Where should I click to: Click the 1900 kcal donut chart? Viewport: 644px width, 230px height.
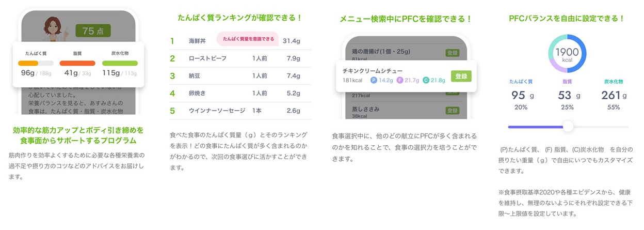point(567,54)
